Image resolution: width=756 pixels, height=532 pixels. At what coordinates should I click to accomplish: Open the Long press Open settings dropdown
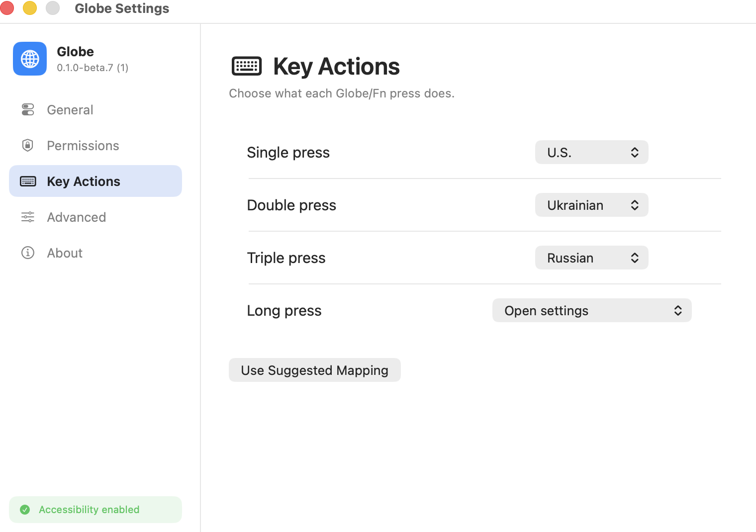(x=592, y=310)
